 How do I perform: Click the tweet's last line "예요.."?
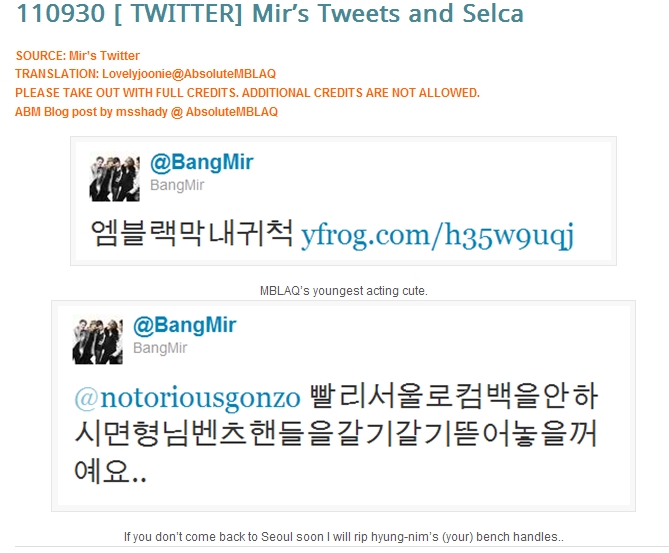[111, 471]
